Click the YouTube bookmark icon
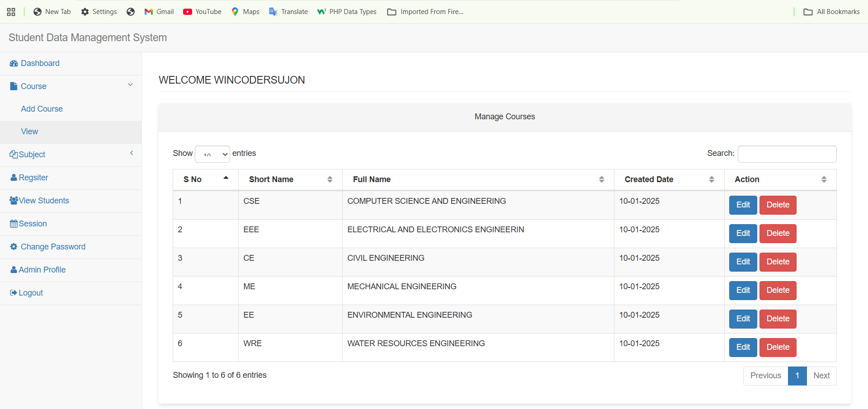 point(188,12)
